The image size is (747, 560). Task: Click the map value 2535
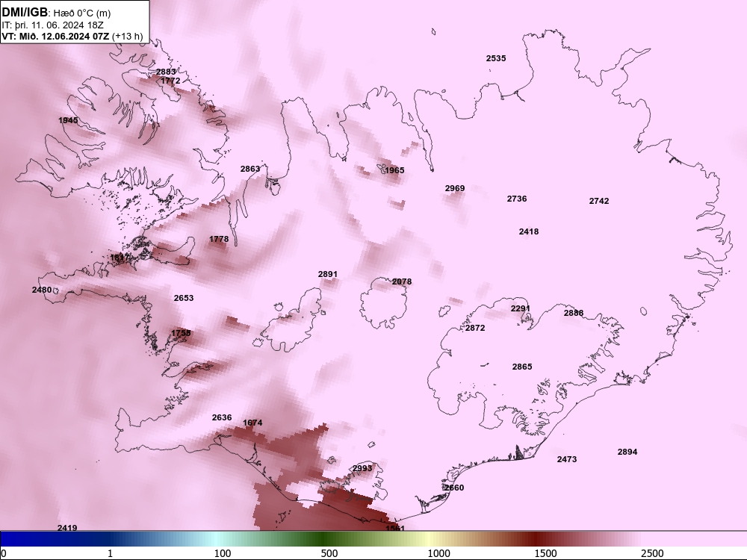(496, 58)
